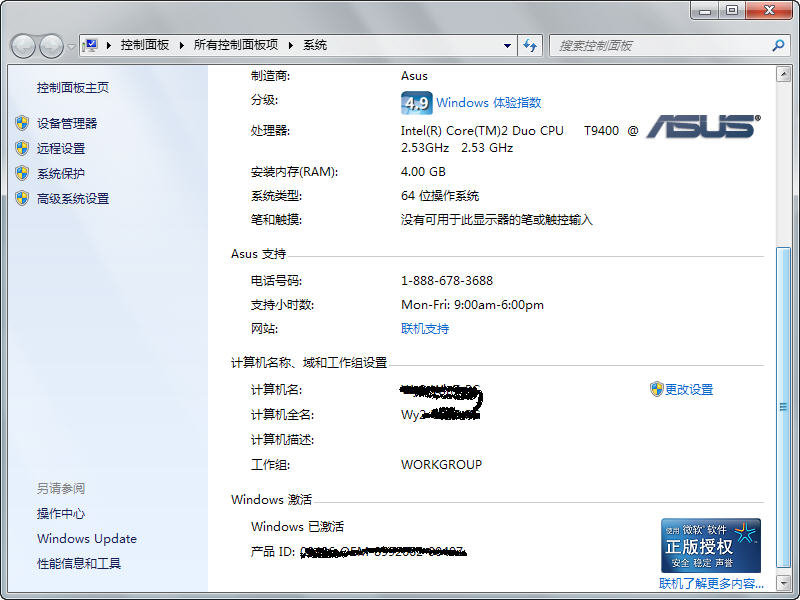Maximize the System window
The image size is (800, 600).
pos(732,10)
